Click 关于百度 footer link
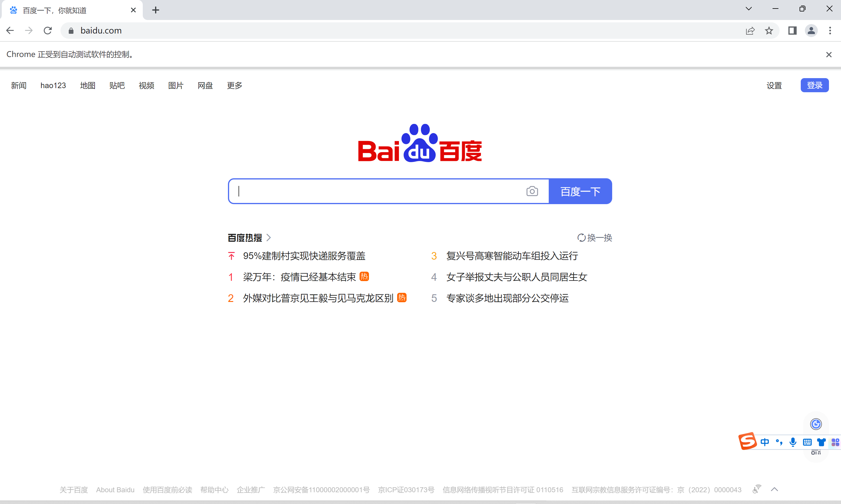This screenshot has height=504, width=841. point(74,490)
